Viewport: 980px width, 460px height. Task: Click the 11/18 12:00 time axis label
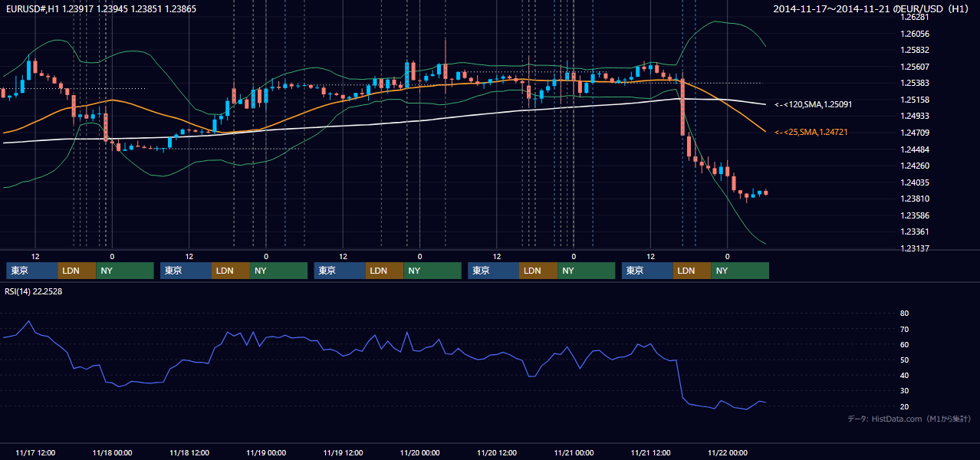[x=189, y=452]
